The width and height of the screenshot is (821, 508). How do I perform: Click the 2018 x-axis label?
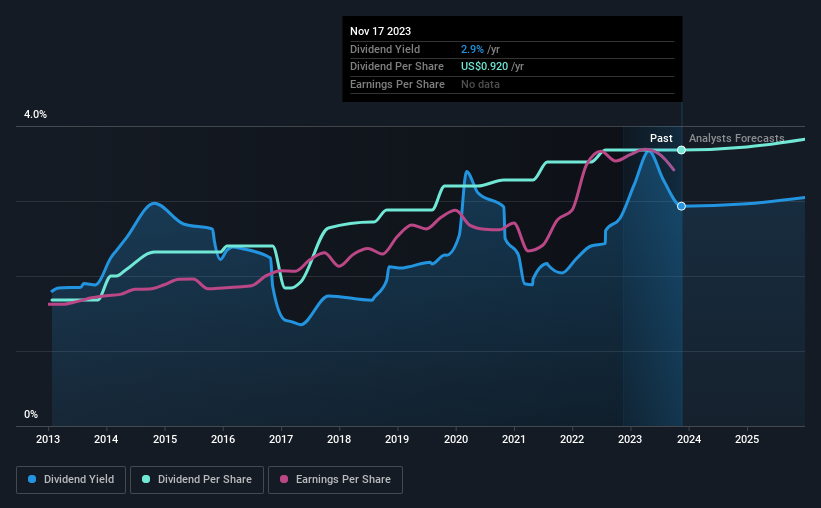point(339,439)
